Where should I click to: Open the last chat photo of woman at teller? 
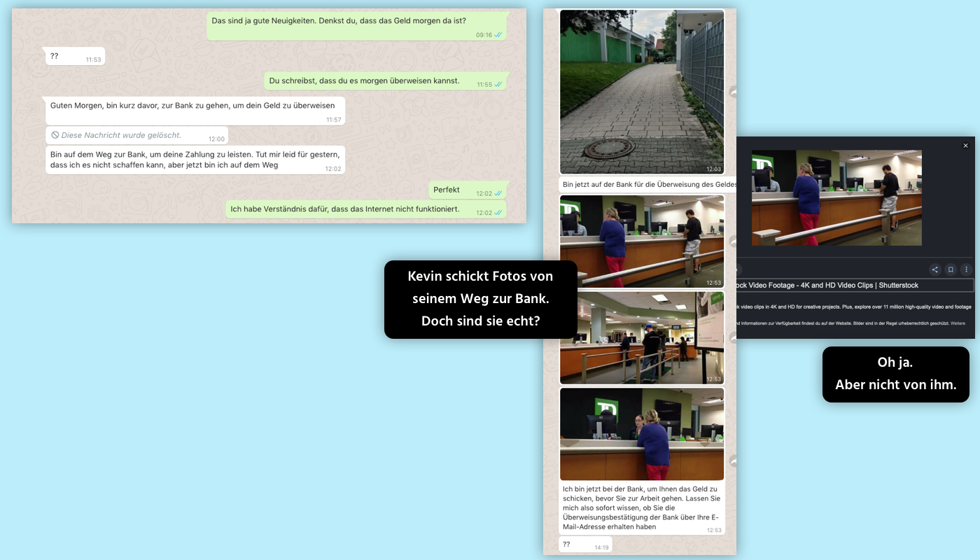tap(641, 434)
